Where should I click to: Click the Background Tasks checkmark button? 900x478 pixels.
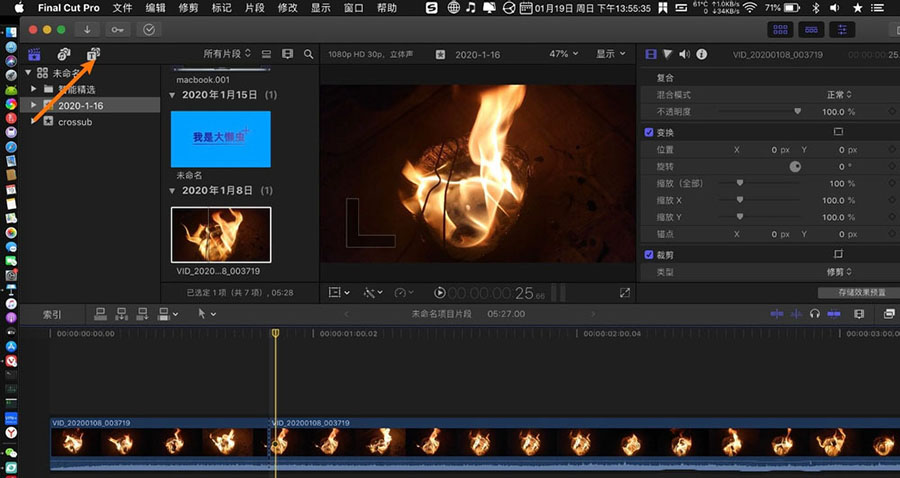click(149, 29)
